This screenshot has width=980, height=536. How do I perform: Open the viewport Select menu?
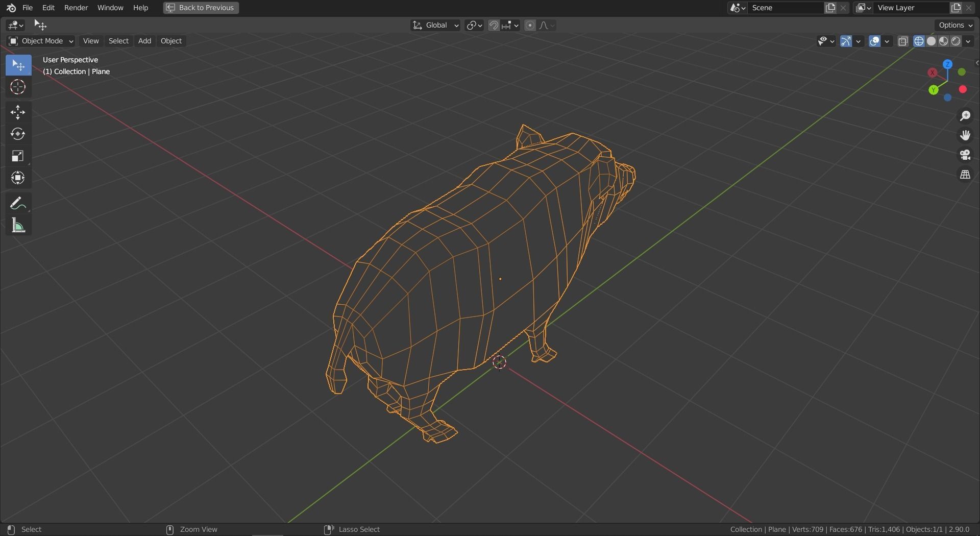[118, 41]
